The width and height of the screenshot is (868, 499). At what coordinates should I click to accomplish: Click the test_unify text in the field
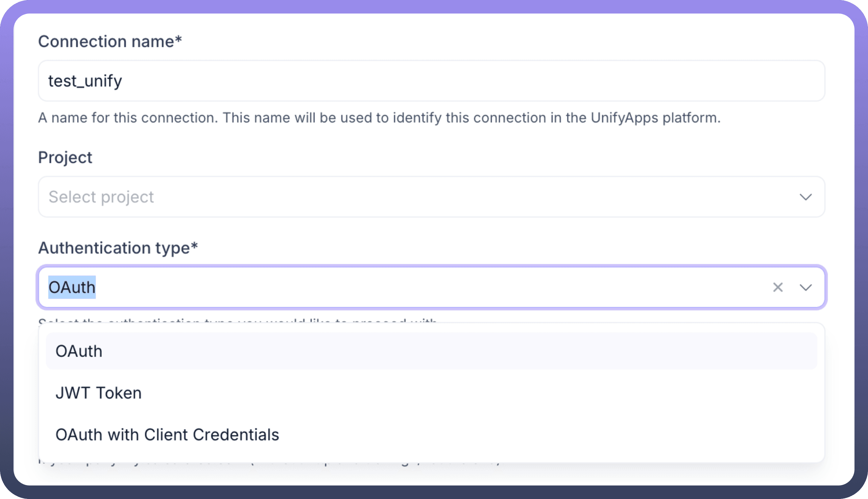[x=85, y=81]
